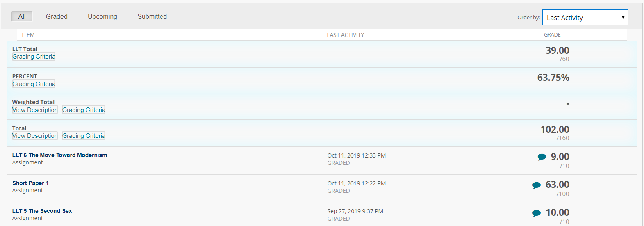This screenshot has height=226, width=644.
Task: Open comment bubble for LLT 5 grade
Action: coord(536,213)
